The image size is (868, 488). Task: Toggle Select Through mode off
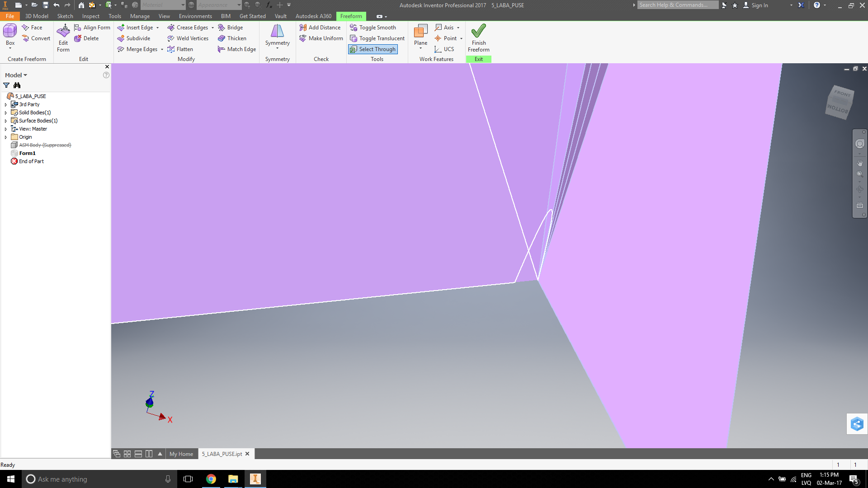(x=373, y=49)
